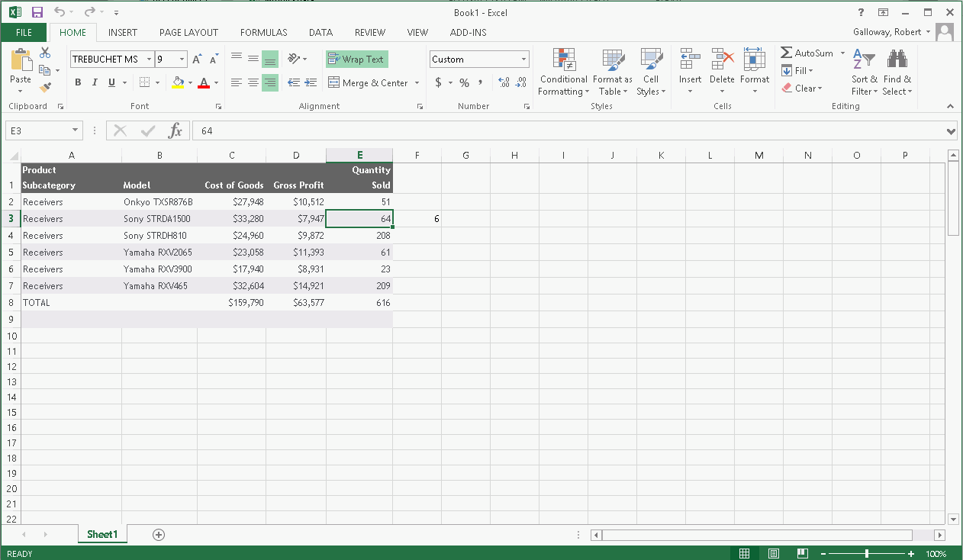Increase indent in the Alignment group

tap(311, 82)
